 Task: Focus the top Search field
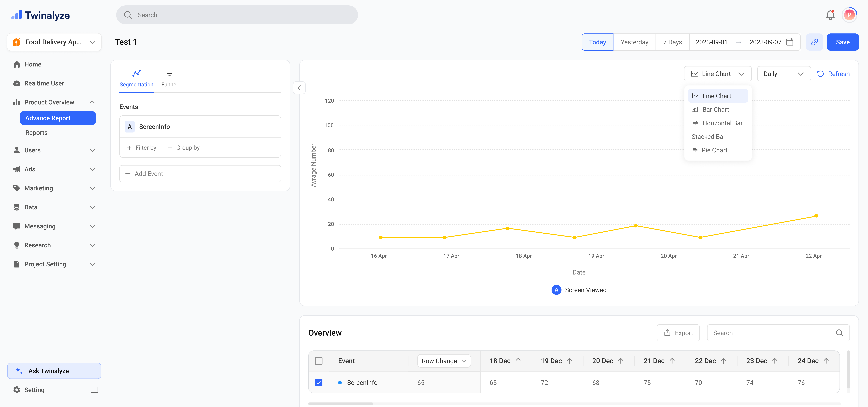pos(237,15)
